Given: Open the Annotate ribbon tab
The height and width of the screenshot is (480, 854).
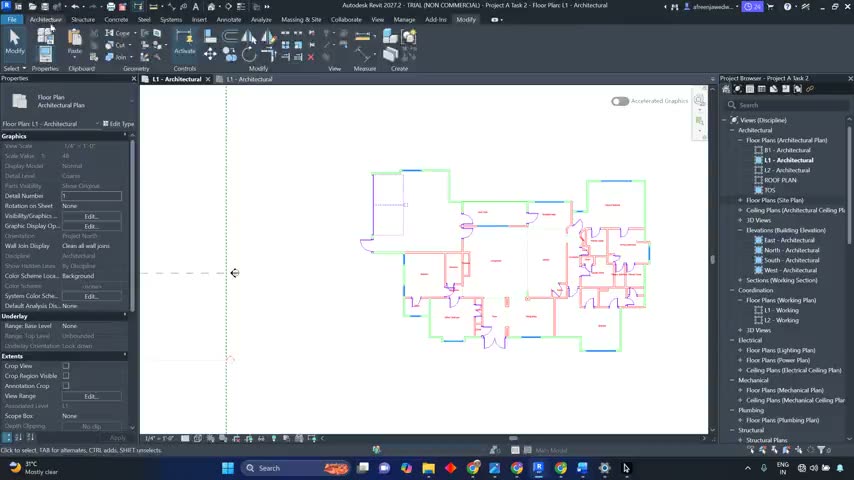Looking at the screenshot, I should 229,20.
